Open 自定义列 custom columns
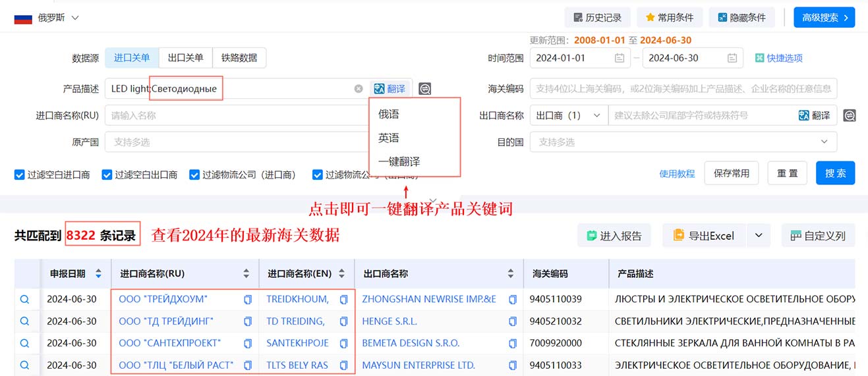 pos(818,236)
